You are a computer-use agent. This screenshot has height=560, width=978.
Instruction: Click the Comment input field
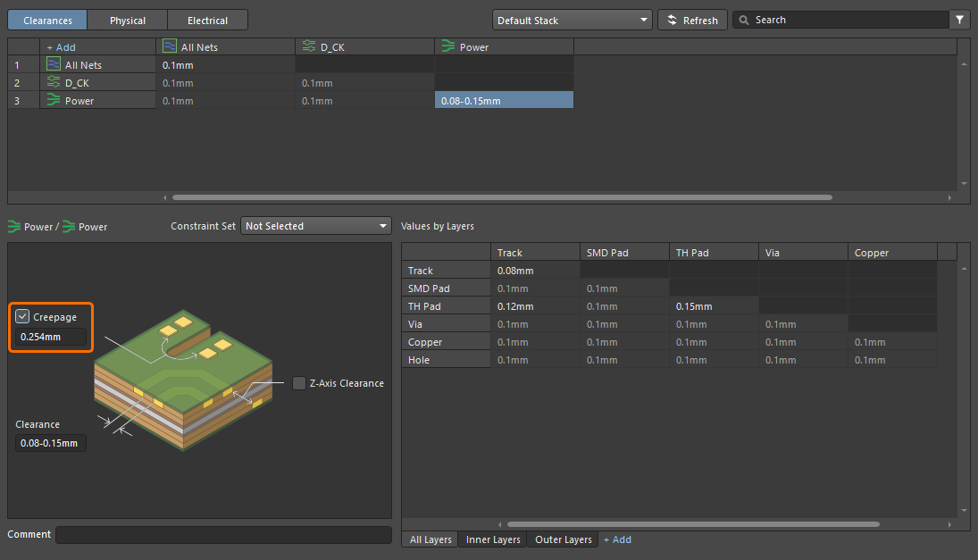(x=223, y=534)
